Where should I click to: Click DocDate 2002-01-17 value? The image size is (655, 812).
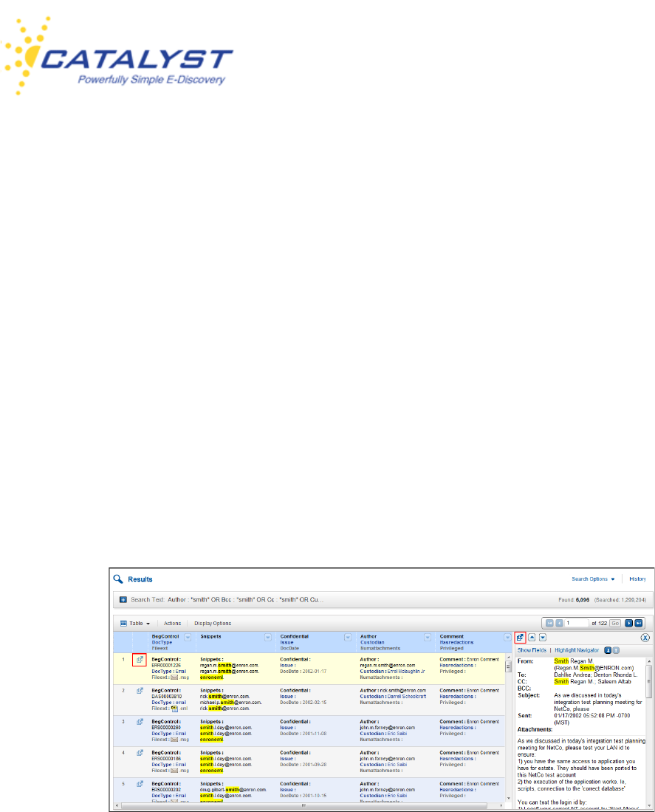pos(314,672)
